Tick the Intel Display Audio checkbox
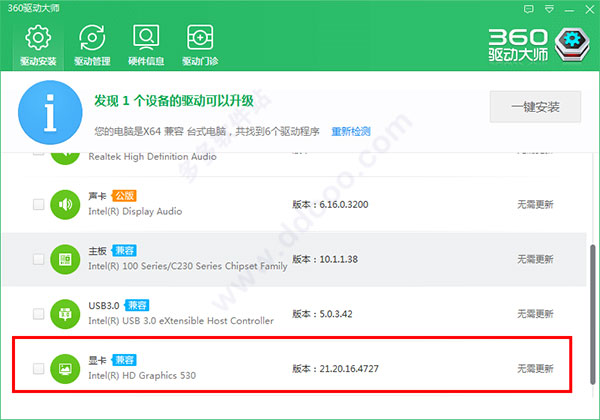Screen dimensions: 600x420 38,204
